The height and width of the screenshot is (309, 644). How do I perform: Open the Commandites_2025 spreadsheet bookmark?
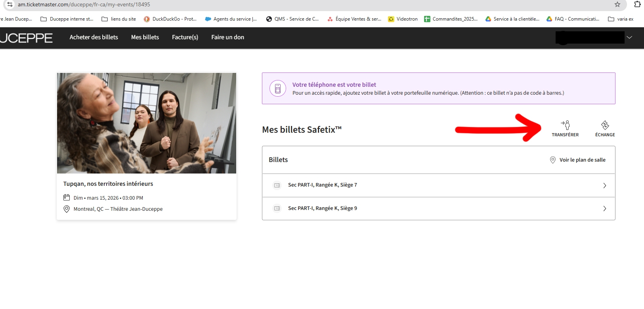(451, 19)
